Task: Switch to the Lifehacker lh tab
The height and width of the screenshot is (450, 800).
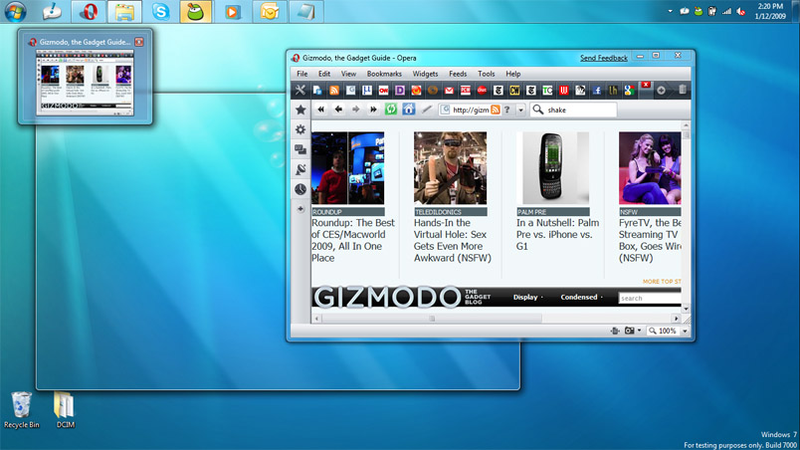Action: [x=613, y=90]
